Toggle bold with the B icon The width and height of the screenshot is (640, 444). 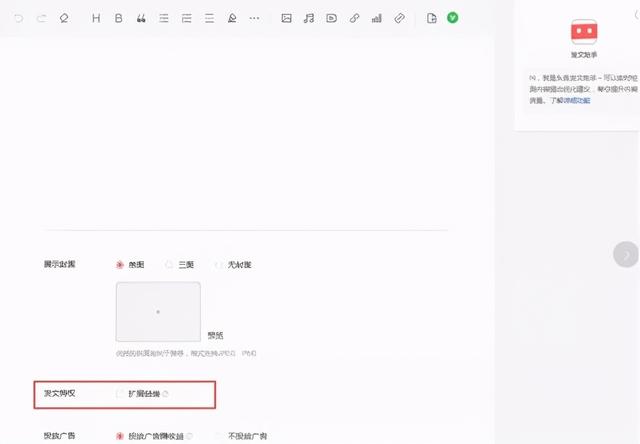pos(119,18)
